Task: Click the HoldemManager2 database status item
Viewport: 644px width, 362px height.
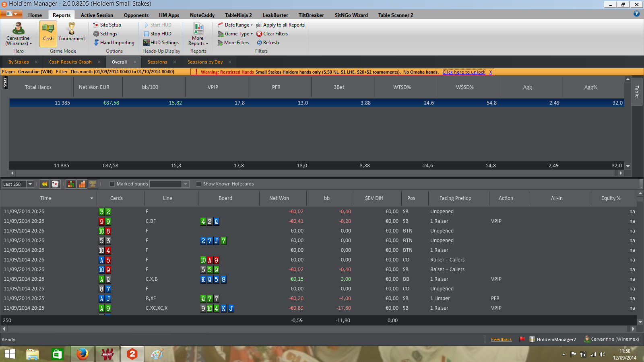Action: (553, 339)
